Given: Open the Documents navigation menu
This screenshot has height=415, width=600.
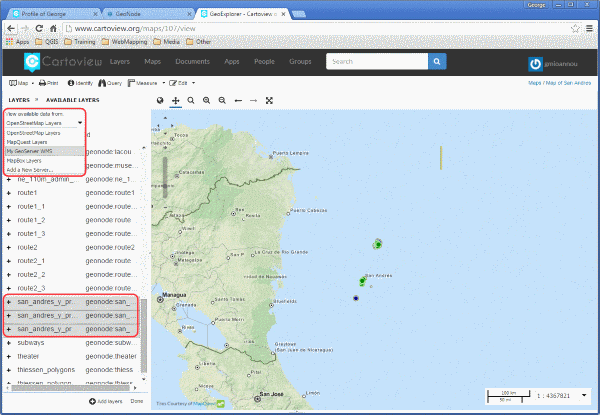Looking at the screenshot, I should coord(192,62).
